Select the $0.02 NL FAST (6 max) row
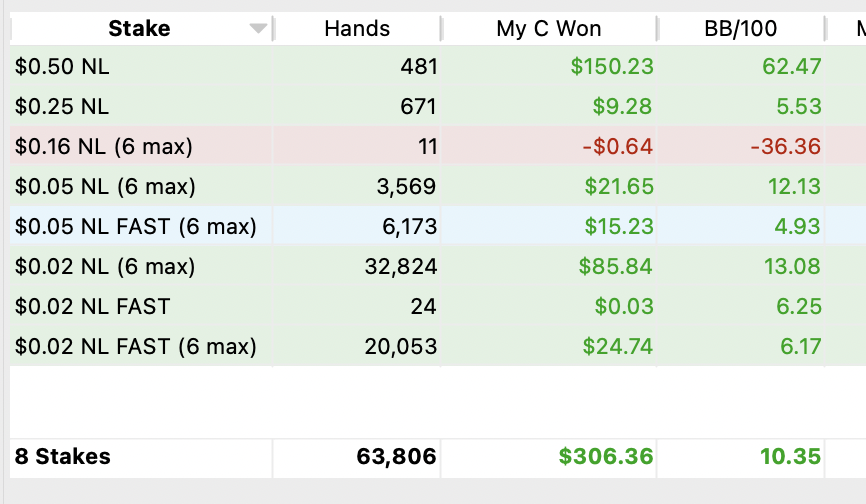This screenshot has width=866, height=504. point(438,346)
